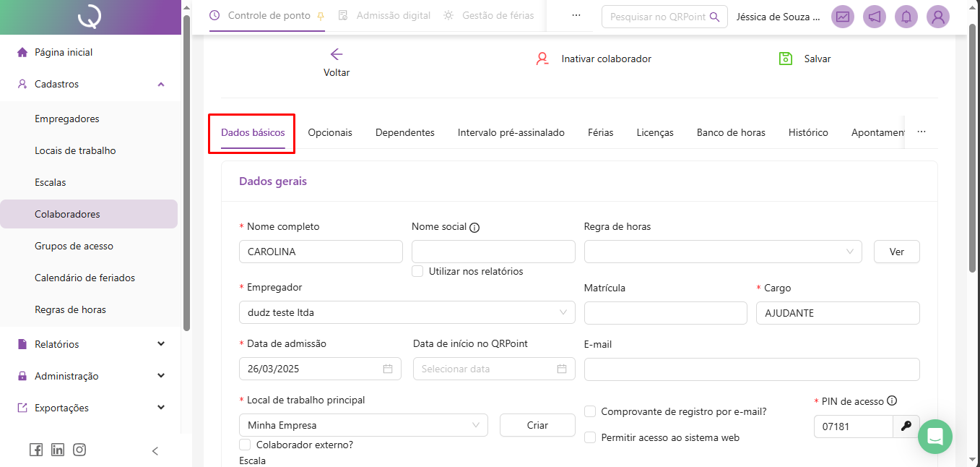Select the Banco de horas tab

point(730,132)
